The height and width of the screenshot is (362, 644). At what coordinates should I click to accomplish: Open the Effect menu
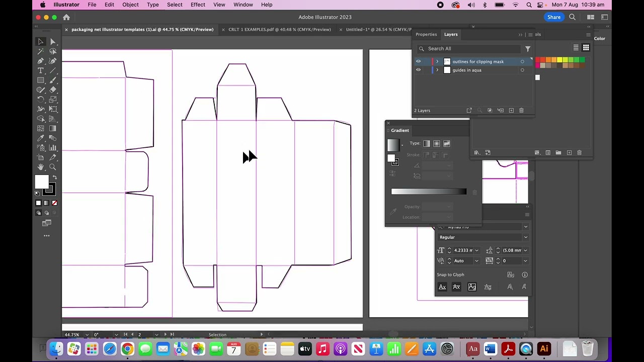pos(198,5)
